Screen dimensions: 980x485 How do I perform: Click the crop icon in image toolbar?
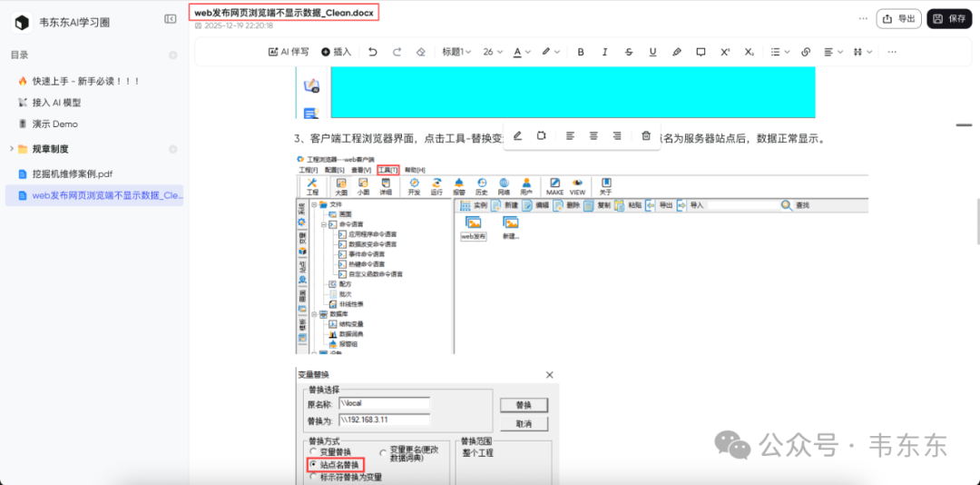click(541, 135)
